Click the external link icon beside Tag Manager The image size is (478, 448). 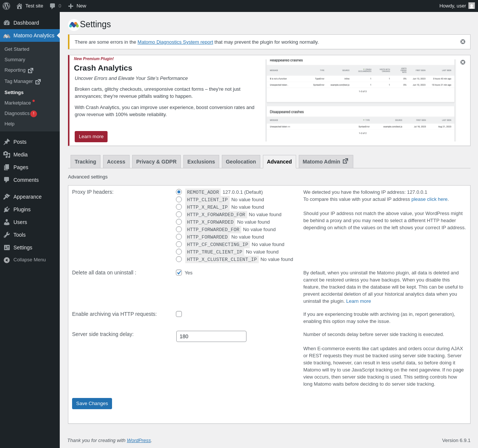click(x=38, y=82)
